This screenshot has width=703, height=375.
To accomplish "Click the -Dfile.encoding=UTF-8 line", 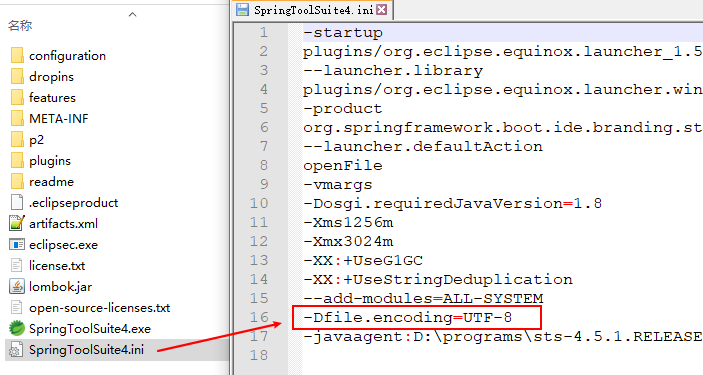I will click(x=408, y=318).
